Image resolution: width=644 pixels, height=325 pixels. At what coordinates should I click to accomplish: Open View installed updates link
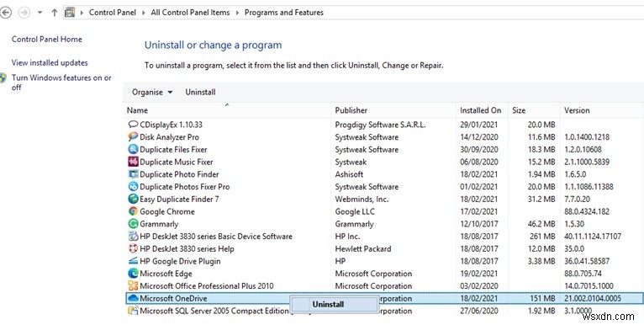tap(50, 63)
